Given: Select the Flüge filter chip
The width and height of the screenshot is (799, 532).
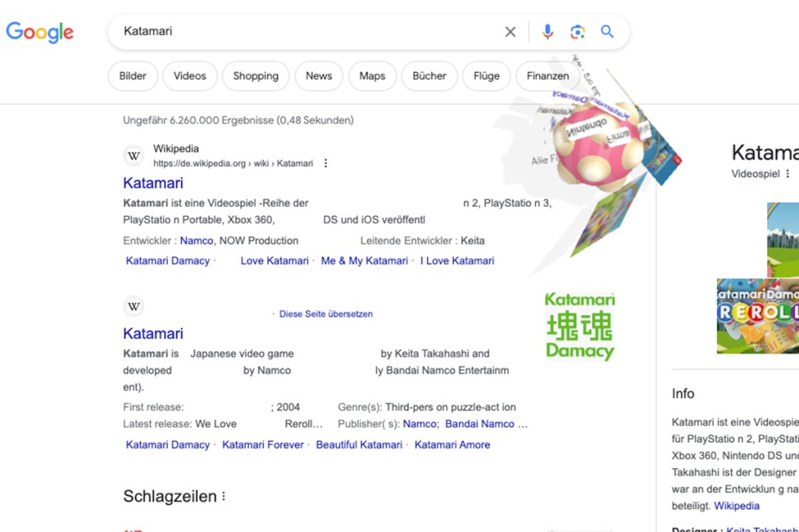Looking at the screenshot, I should pos(487,76).
